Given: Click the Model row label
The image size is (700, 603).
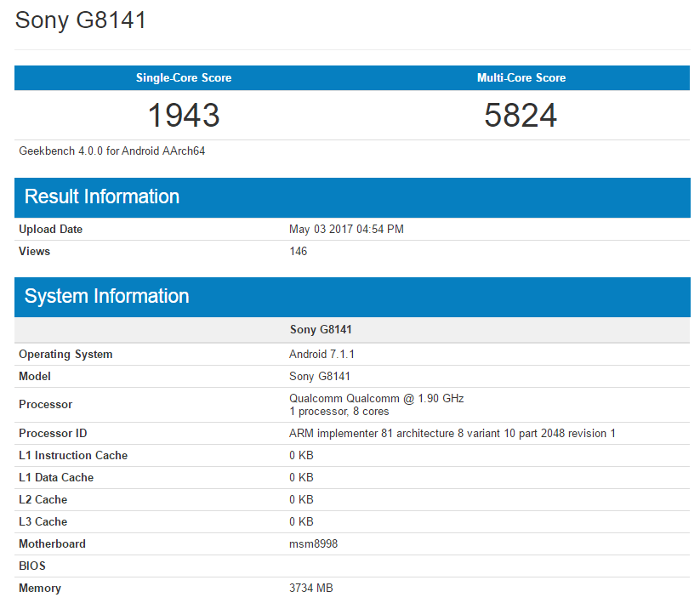Looking at the screenshot, I should point(34,376).
